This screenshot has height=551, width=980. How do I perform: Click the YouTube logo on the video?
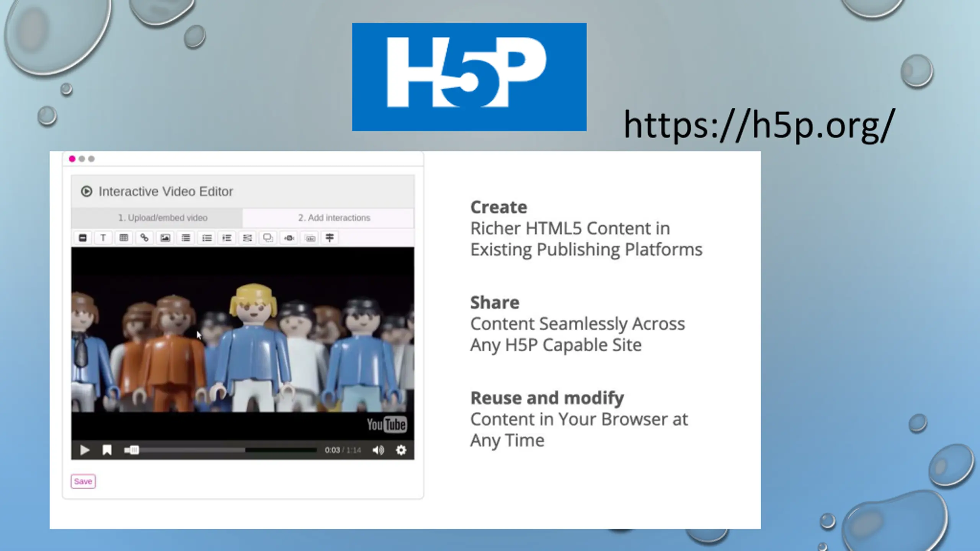point(387,424)
